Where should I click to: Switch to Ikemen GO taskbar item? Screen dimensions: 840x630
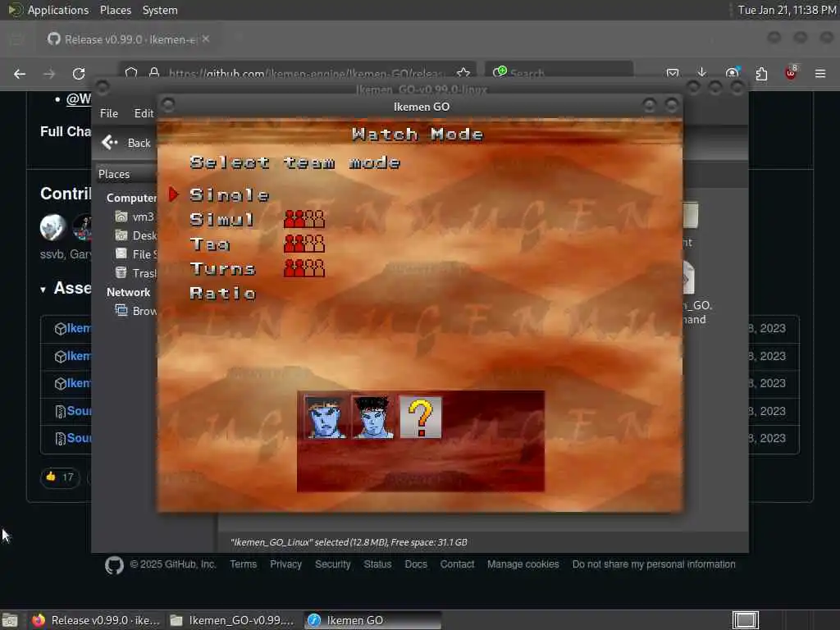tap(373, 620)
